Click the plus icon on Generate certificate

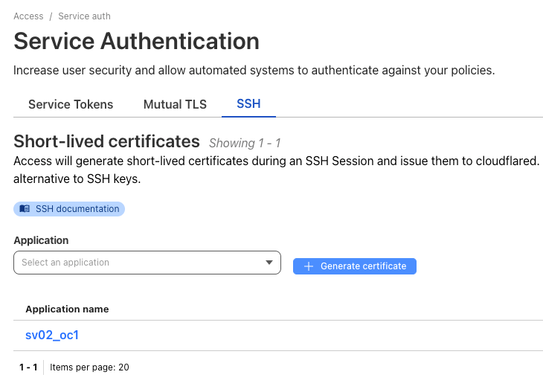309,266
